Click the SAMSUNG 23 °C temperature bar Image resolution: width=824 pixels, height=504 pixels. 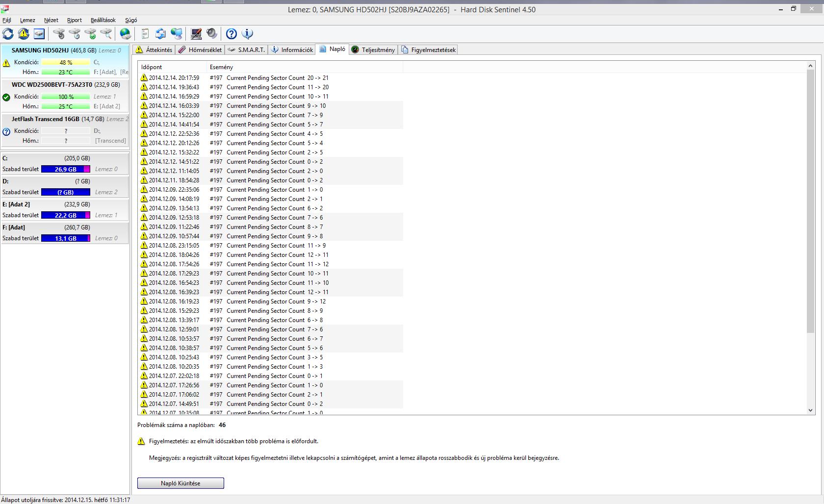click(66, 72)
